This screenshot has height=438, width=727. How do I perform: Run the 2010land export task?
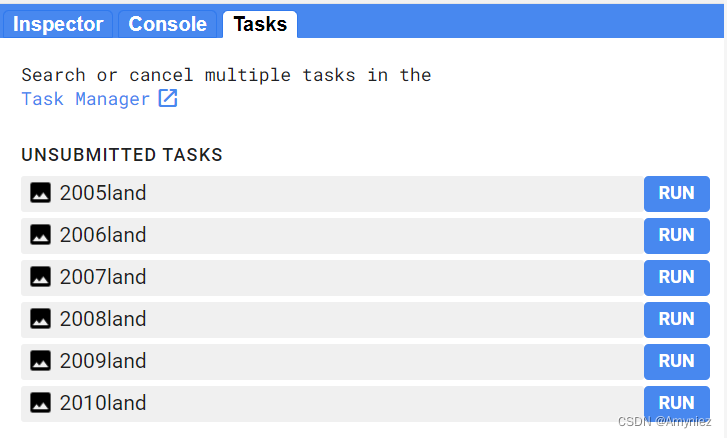(x=676, y=403)
